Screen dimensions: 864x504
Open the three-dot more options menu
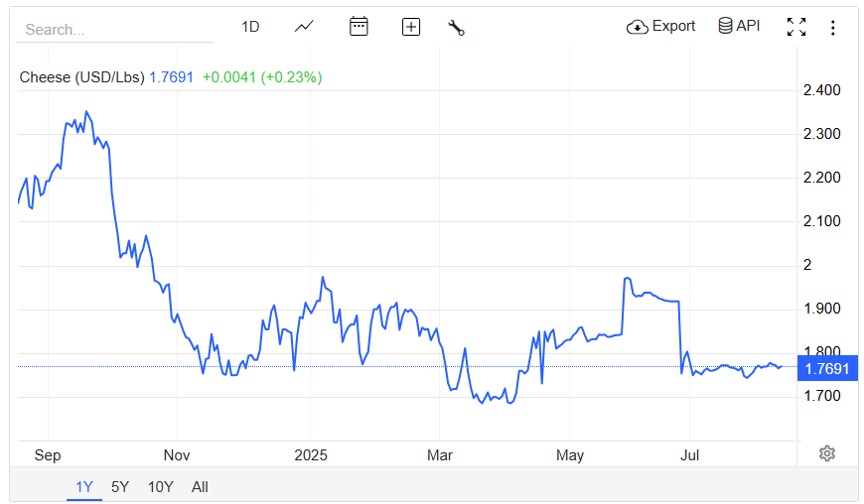tap(832, 28)
